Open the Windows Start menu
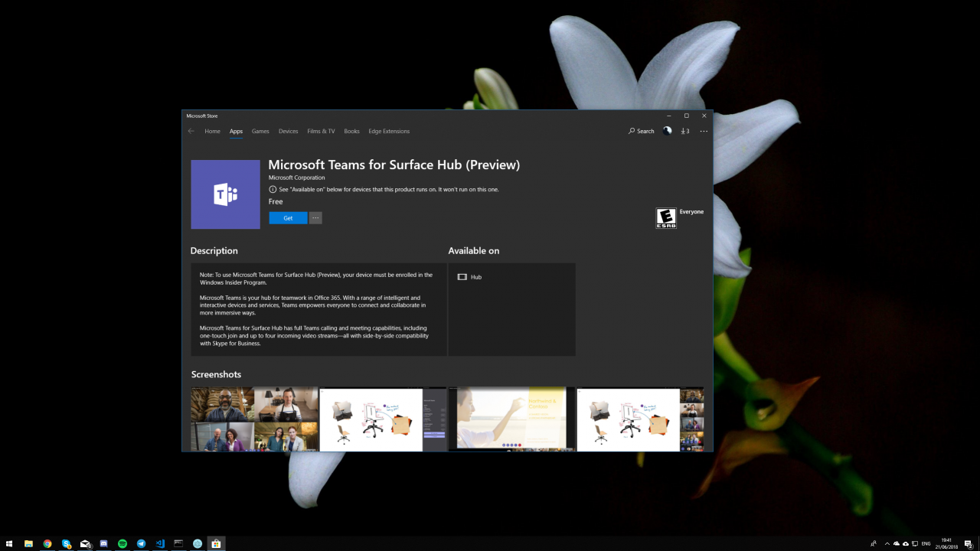The height and width of the screenshot is (551, 980). 9,543
